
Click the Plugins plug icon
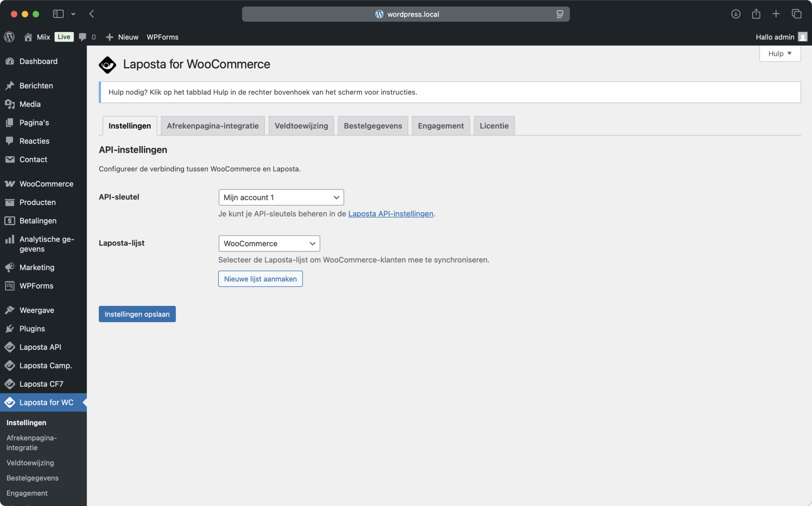coord(10,328)
